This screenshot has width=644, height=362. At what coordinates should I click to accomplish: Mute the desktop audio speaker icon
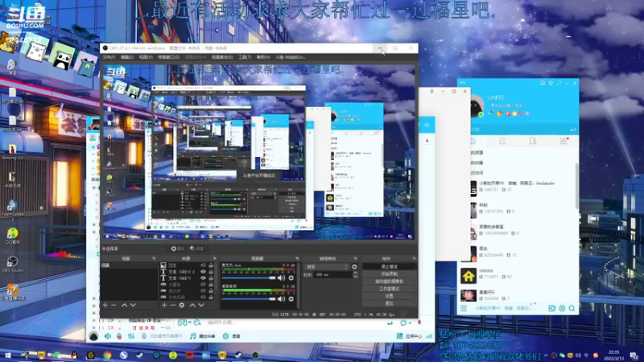click(281, 298)
